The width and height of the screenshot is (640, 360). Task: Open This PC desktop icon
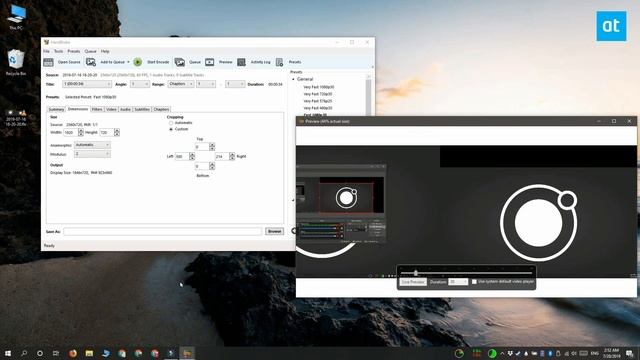16,17
